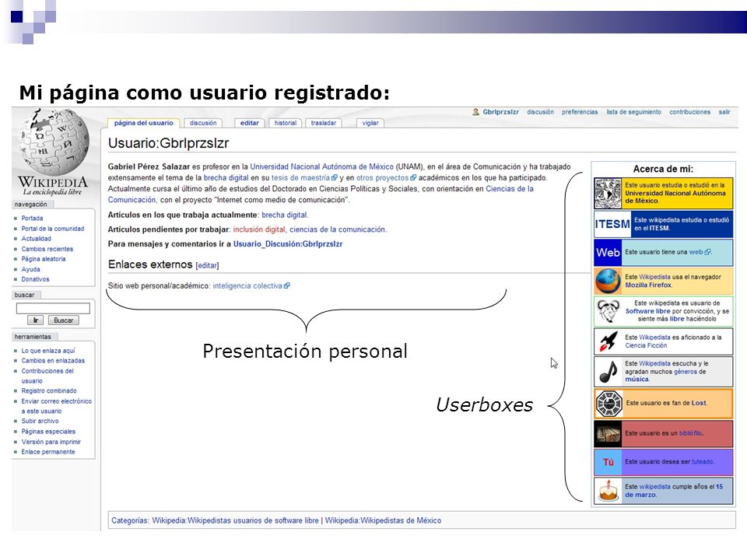
Task: Click 'Enviar correo electrónico a este usuario'
Action: [x=56, y=406]
